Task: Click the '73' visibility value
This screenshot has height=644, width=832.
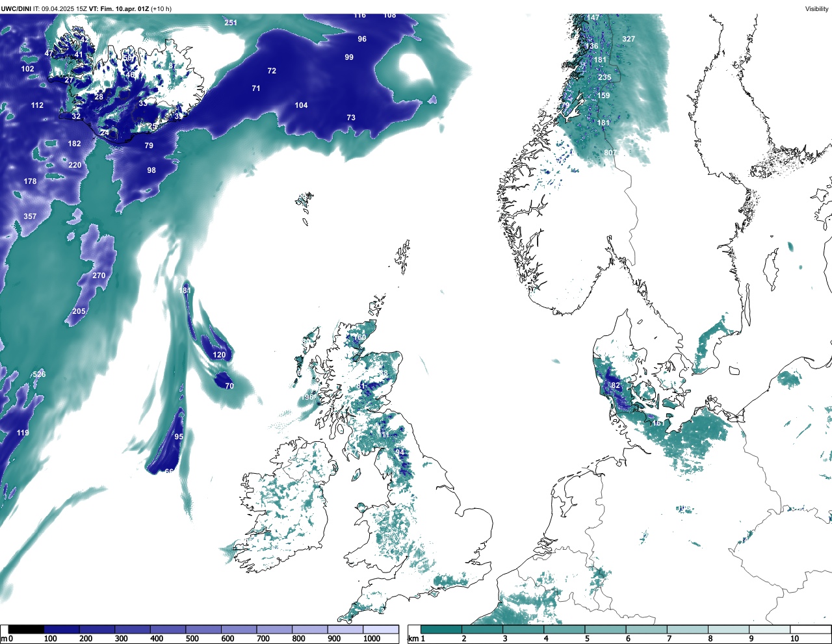Action: (351, 118)
